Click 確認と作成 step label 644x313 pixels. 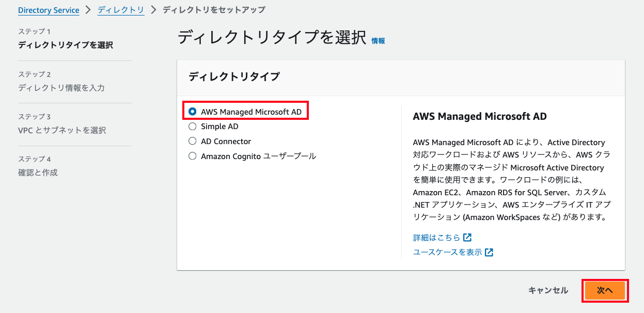(x=38, y=173)
